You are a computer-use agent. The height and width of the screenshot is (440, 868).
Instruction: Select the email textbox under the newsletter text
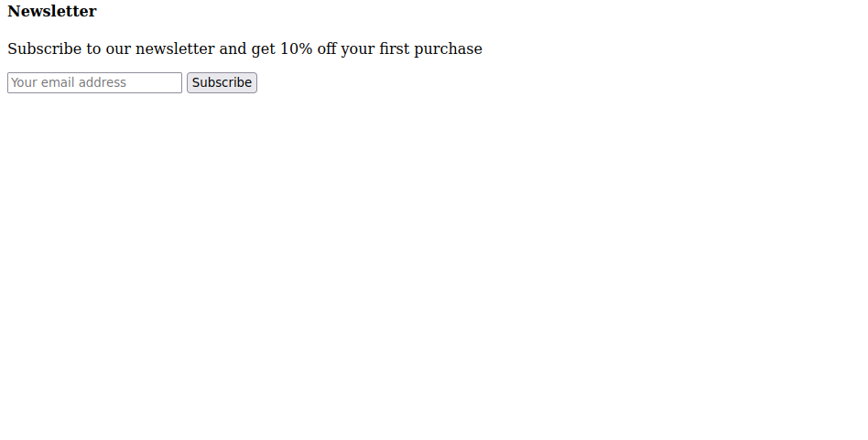94,82
